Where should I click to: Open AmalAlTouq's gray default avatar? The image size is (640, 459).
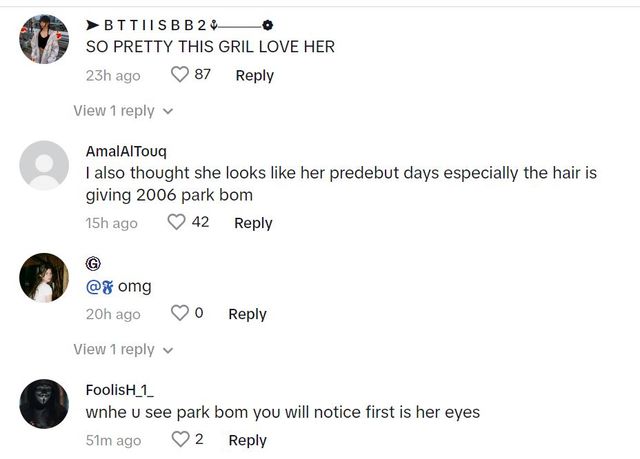[45, 166]
